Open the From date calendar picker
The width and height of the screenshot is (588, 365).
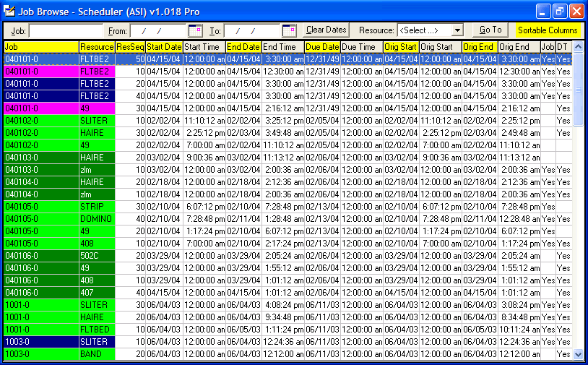point(195,30)
